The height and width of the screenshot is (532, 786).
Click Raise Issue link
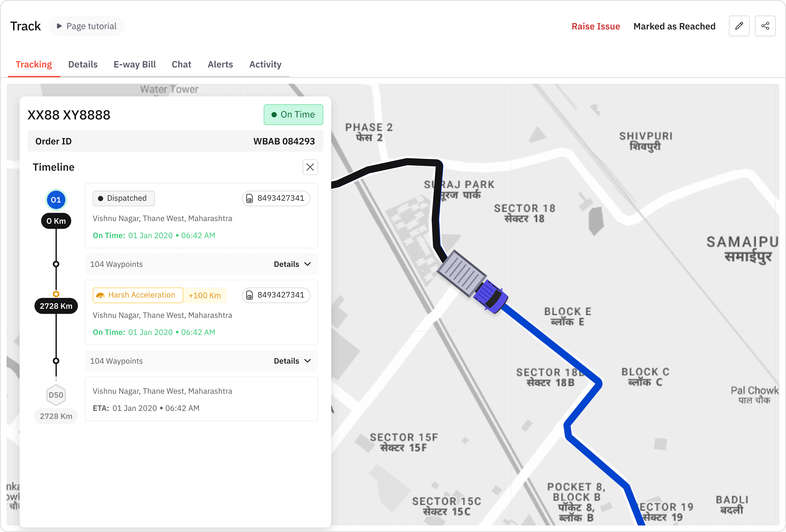tap(596, 26)
